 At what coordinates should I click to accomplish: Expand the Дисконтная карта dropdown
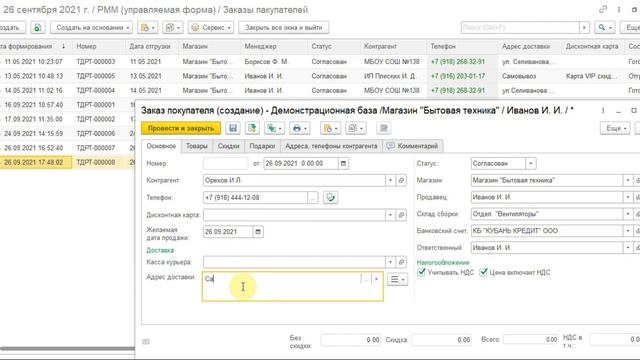pyautogui.click(x=390, y=215)
